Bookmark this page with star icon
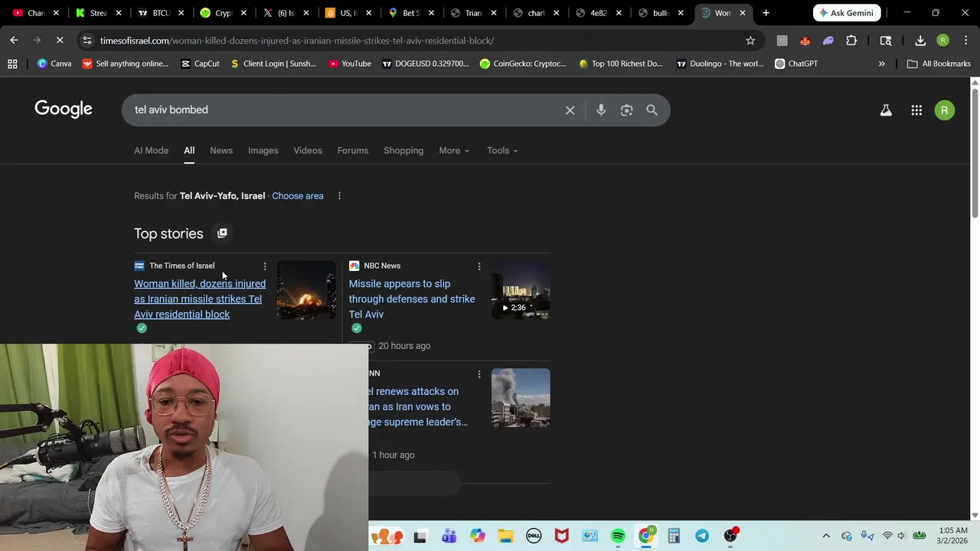Screen dimensions: 980x551 click(750, 41)
